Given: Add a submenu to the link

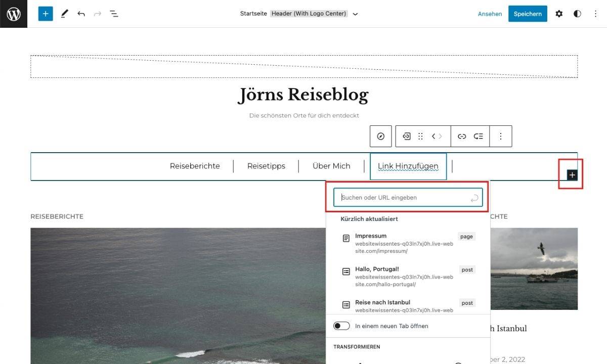Looking at the screenshot, I should (479, 136).
